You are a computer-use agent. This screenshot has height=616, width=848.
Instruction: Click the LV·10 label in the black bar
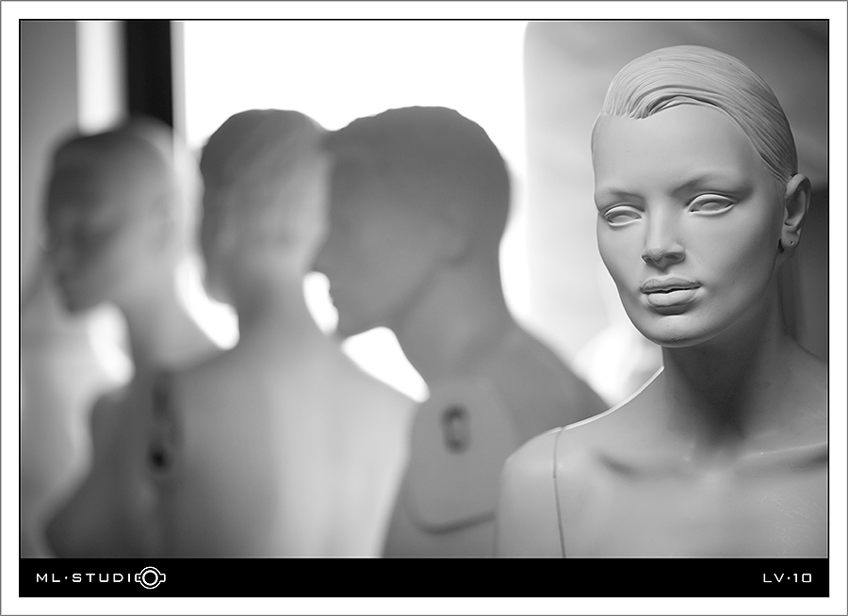788,578
